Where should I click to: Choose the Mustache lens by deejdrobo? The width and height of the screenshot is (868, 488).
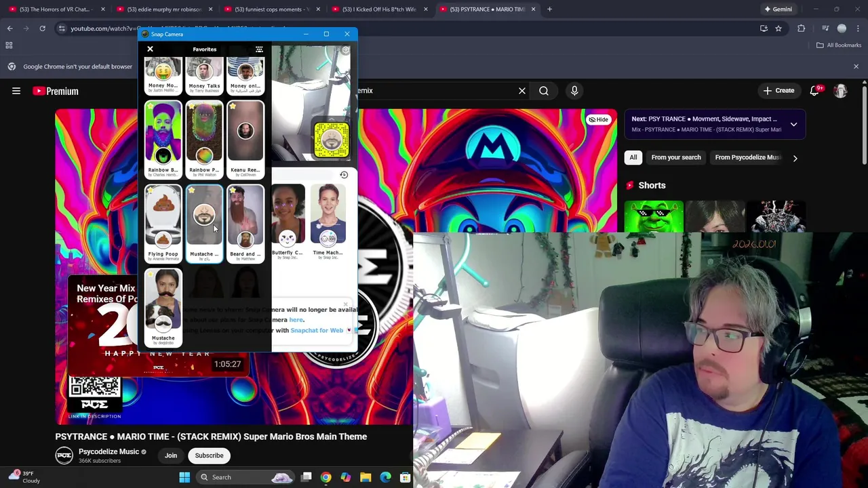pyautogui.click(x=163, y=307)
